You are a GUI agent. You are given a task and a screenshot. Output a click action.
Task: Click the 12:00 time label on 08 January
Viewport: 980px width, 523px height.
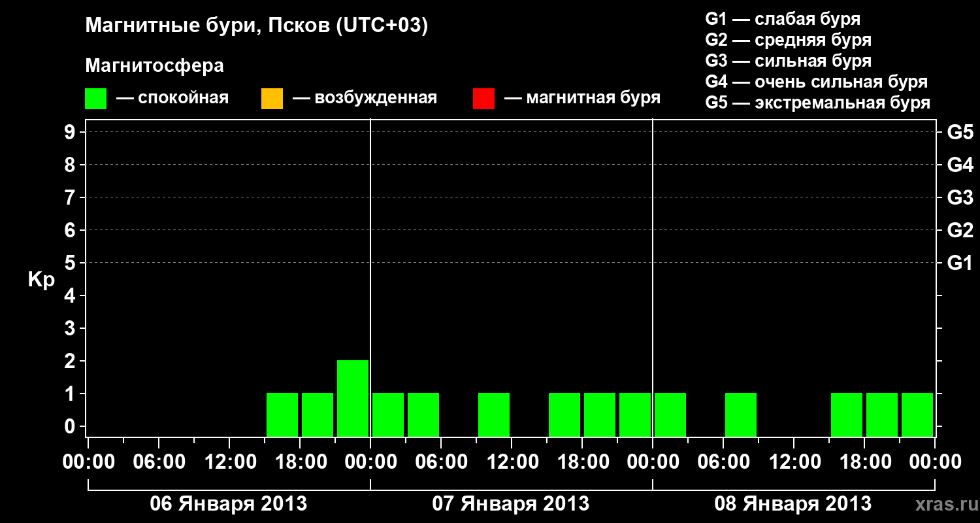point(794,462)
